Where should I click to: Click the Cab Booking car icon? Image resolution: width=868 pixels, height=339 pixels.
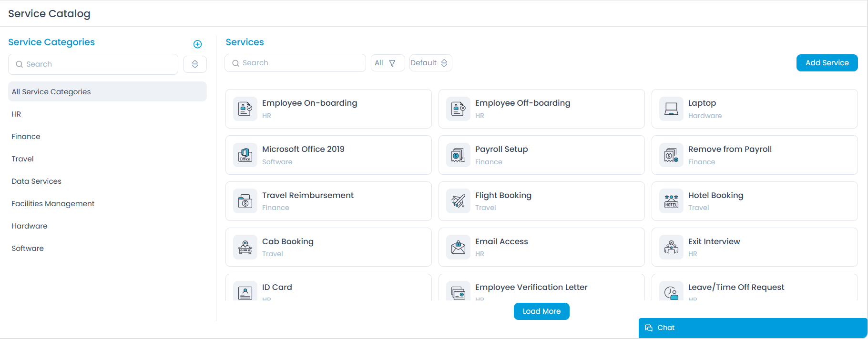coord(245,247)
